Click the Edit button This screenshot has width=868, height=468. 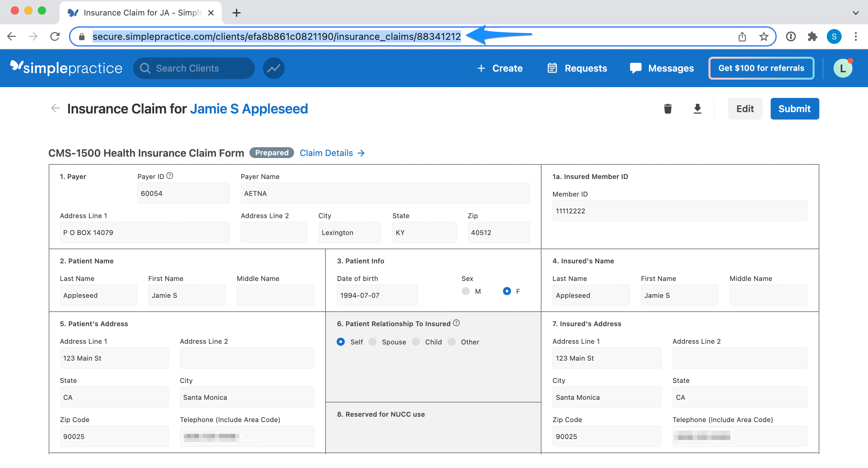tap(745, 109)
